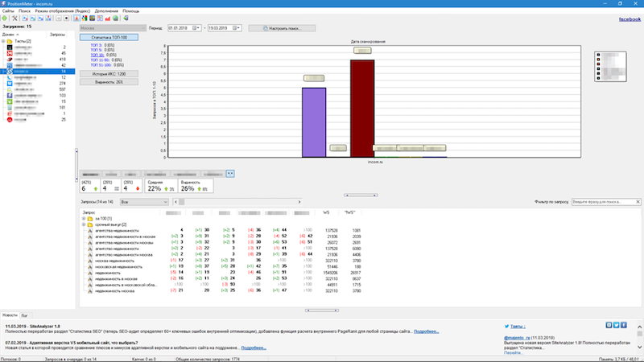Click the right arrow of horizontal date scrollbar
Viewport: 644px width, 362px height.
299,202
